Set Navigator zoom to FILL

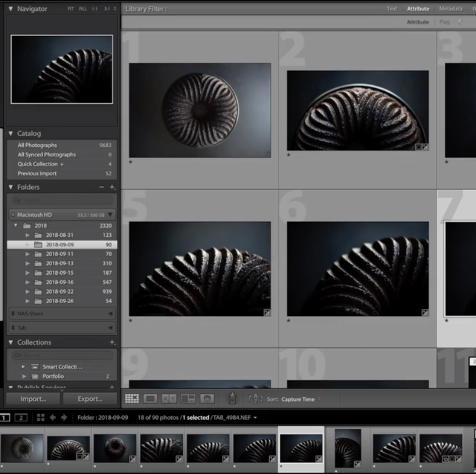pos(83,9)
